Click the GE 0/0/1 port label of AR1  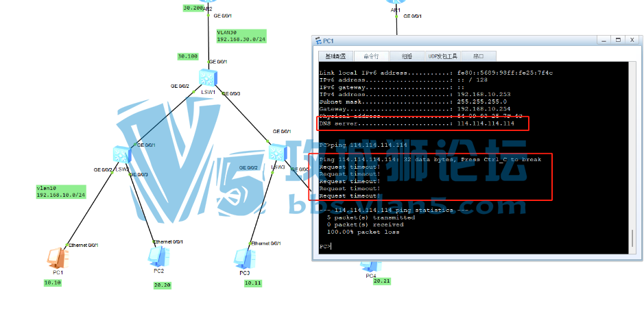coord(412,16)
